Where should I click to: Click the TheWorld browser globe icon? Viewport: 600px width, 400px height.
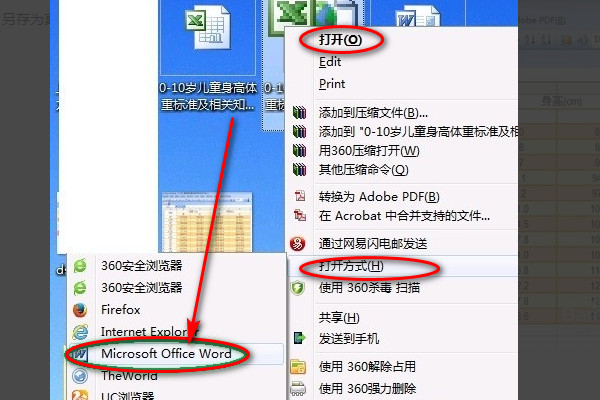(80, 376)
